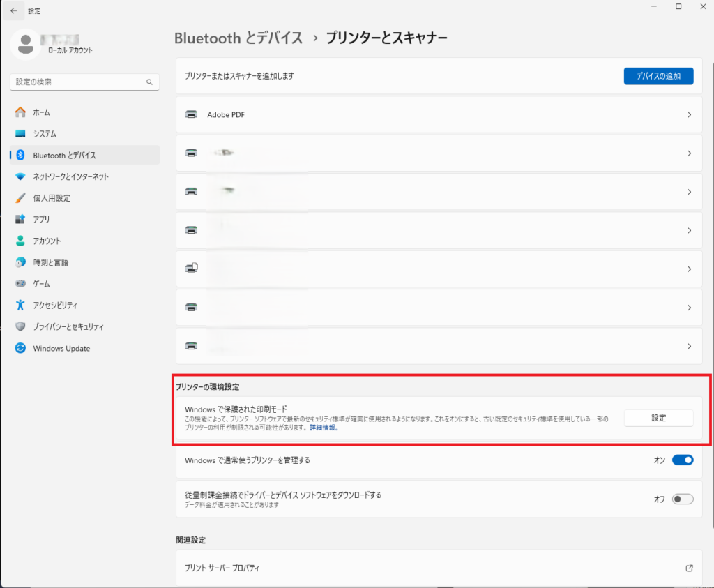Click the Apps icon in sidebar

[x=20, y=220]
